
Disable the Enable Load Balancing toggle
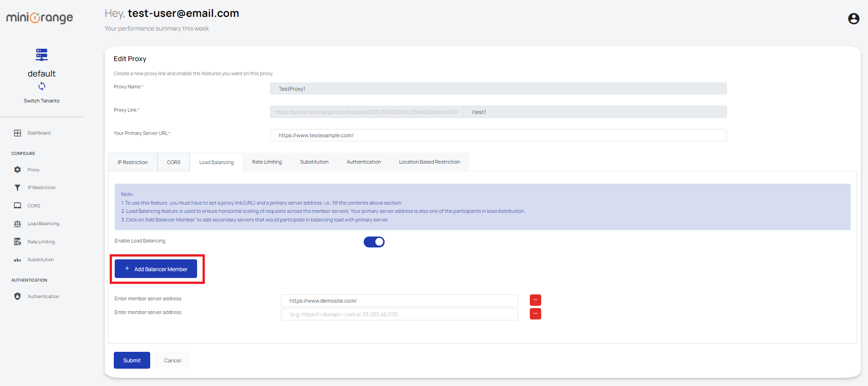click(x=374, y=242)
